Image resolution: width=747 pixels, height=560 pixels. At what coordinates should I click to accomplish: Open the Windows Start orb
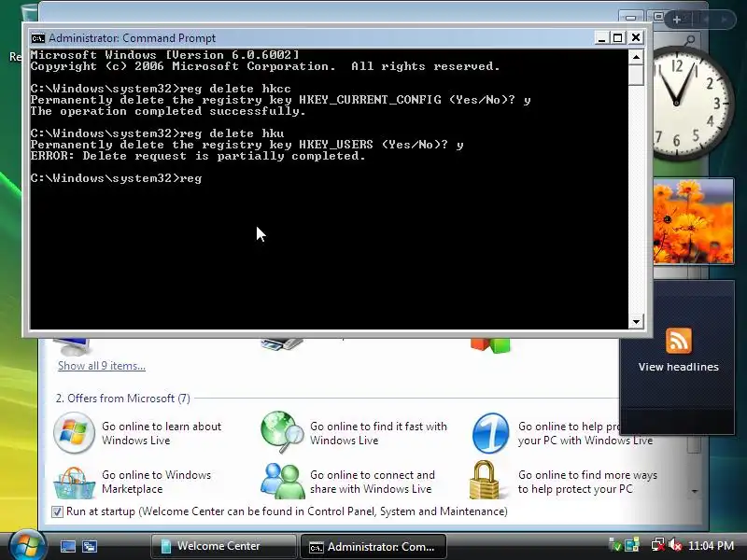click(x=26, y=544)
